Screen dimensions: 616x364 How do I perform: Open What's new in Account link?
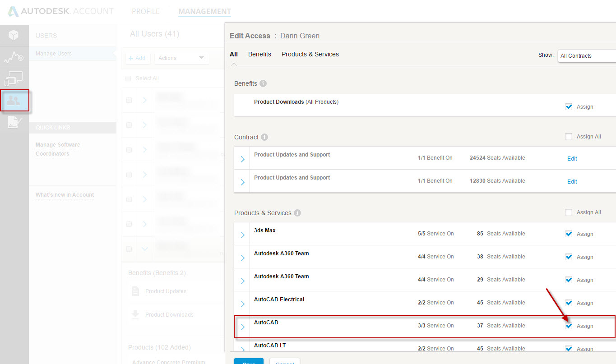point(65,195)
